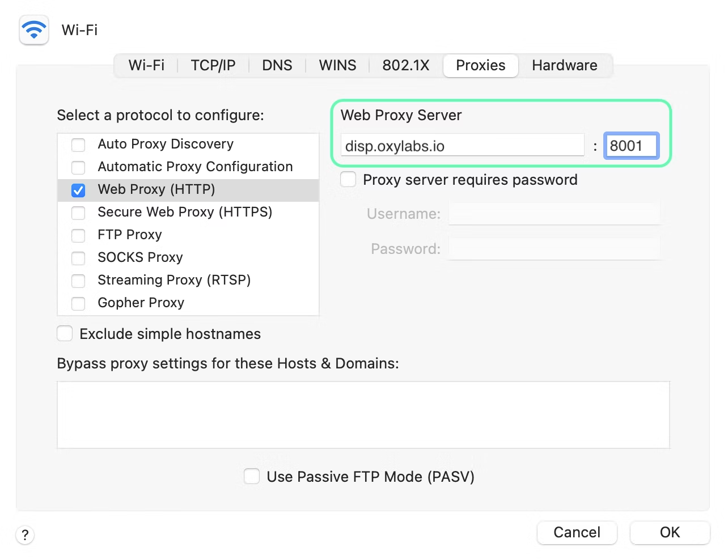This screenshot has width=728, height=560.
Task: Switch to the 802.1X tab
Action: coord(405,65)
